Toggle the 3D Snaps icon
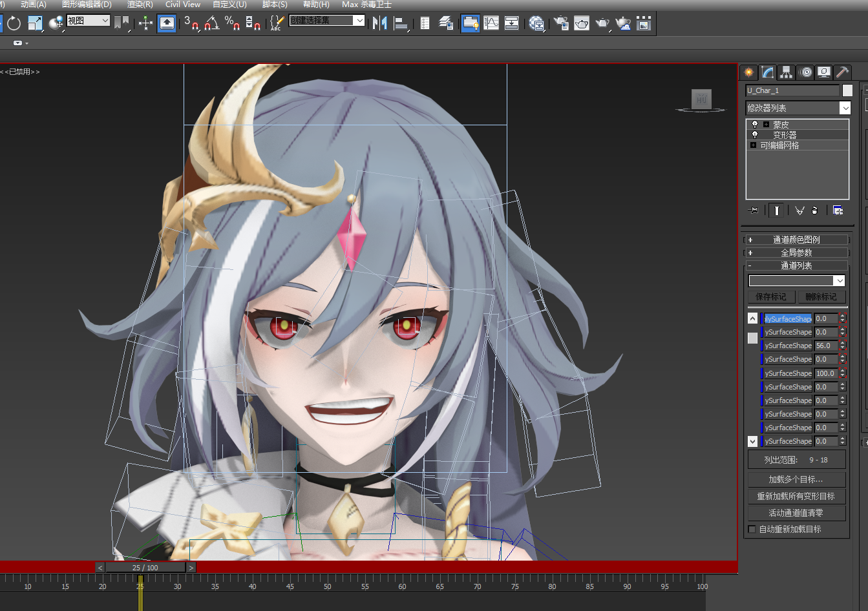Image resolution: width=868 pixels, height=611 pixels. (191, 24)
